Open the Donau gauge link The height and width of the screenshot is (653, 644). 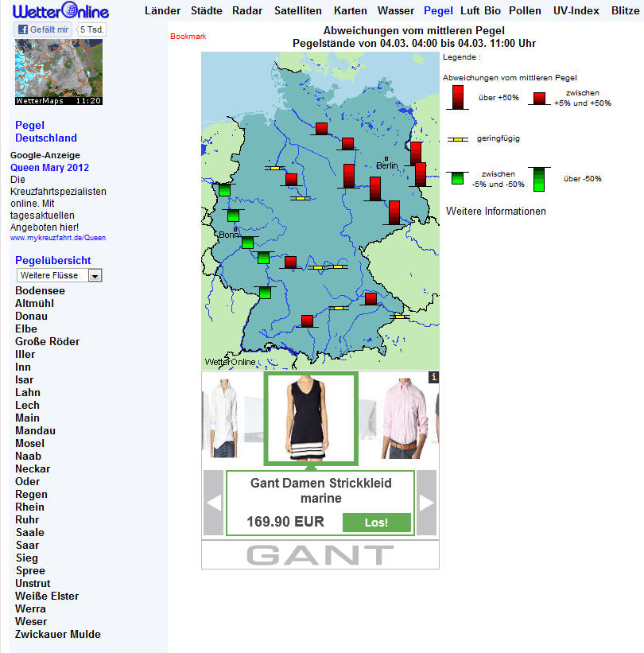pyautogui.click(x=31, y=316)
